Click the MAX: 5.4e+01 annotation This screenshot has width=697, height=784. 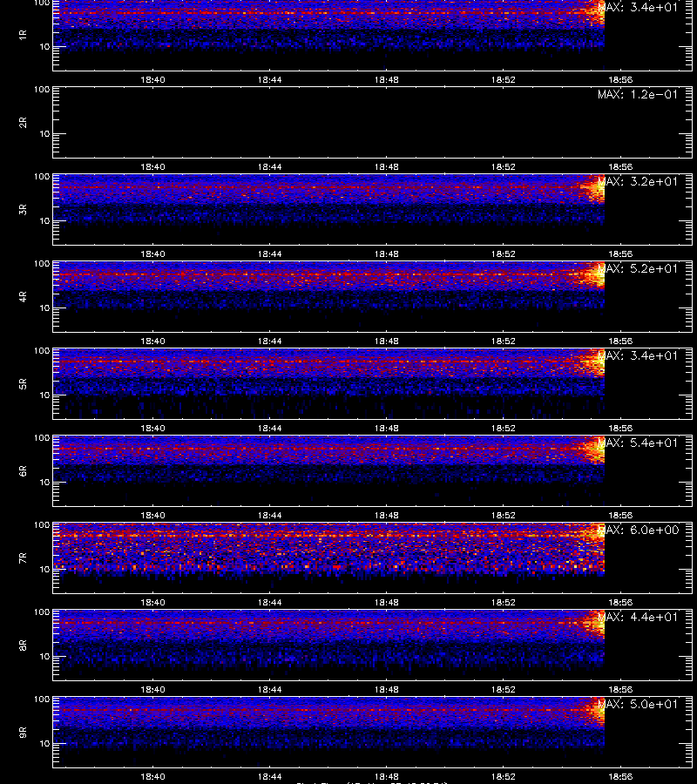638,443
